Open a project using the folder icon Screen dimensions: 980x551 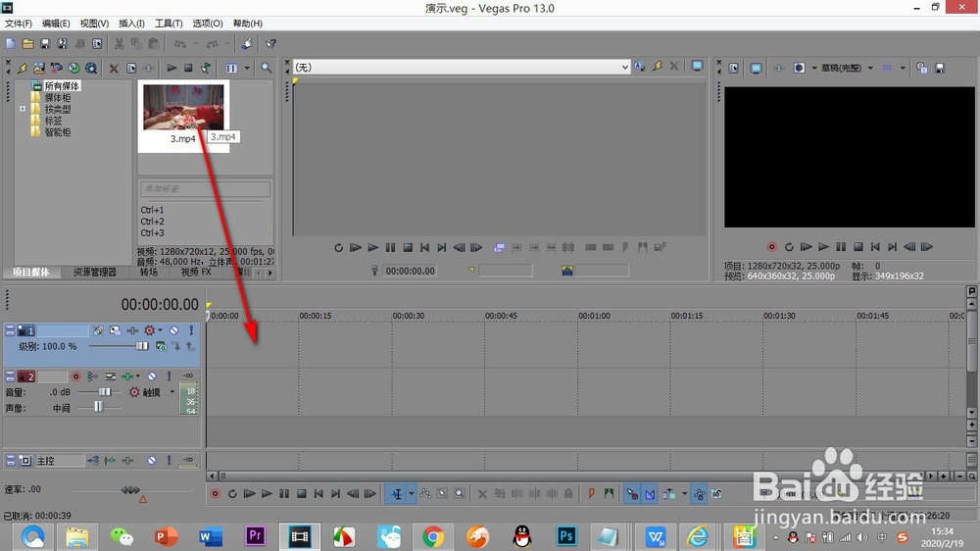(x=27, y=44)
